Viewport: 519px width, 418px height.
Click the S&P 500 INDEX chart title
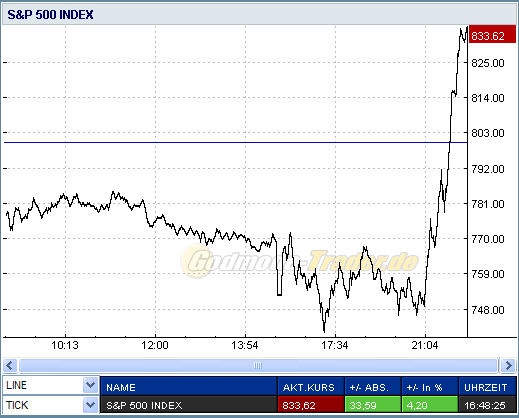(x=50, y=15)
